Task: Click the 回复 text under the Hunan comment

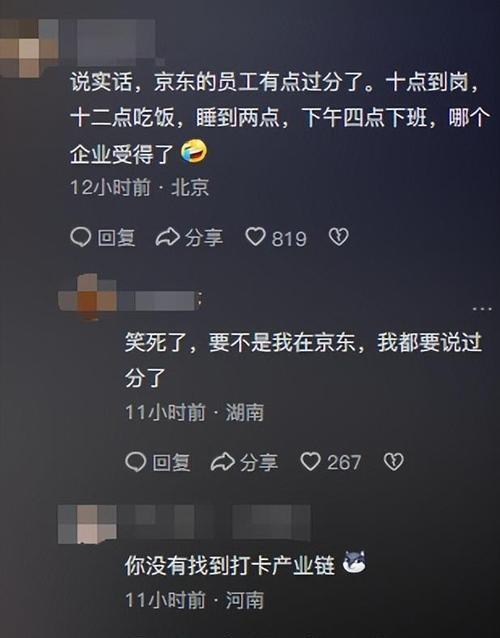Action: point(172,463)
